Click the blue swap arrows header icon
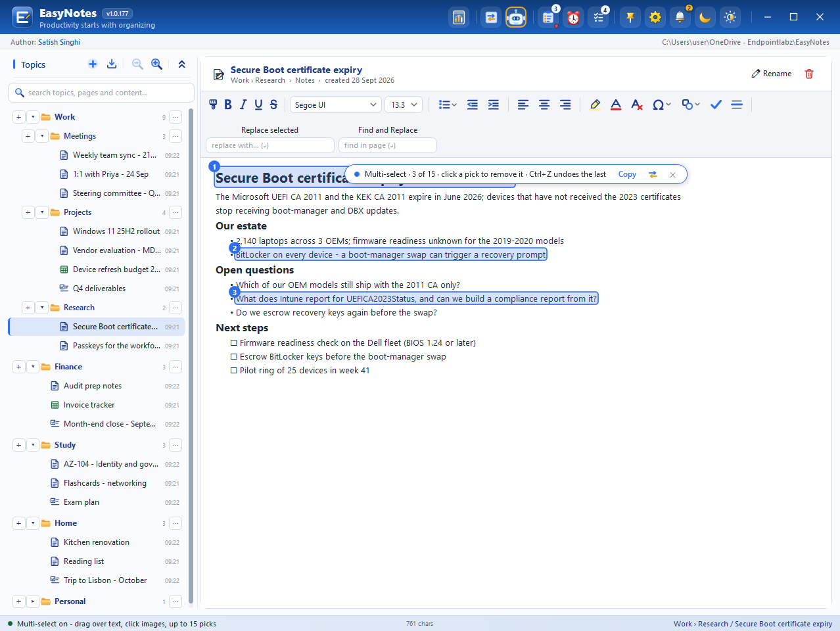 pos(491,18)
